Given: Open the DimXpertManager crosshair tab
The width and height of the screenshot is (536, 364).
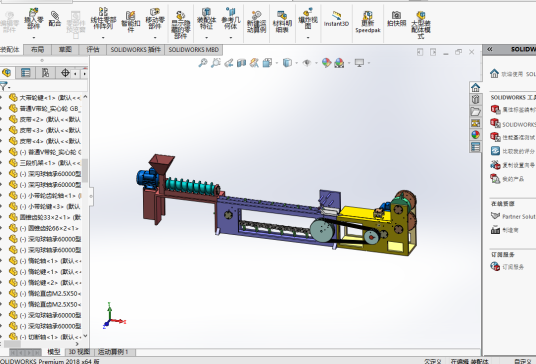Looking at the screenshot, I should click(65, 73).
